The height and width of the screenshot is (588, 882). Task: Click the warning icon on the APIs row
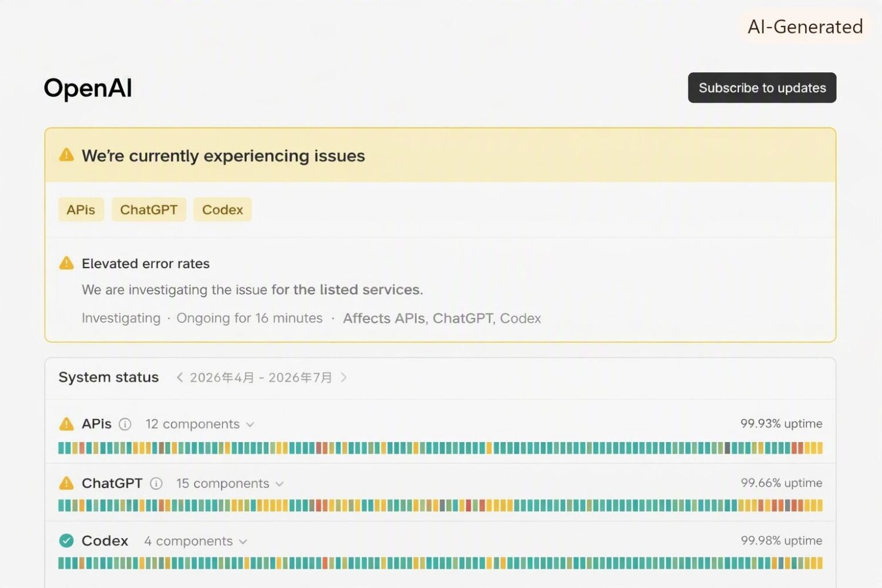point(66,424)
